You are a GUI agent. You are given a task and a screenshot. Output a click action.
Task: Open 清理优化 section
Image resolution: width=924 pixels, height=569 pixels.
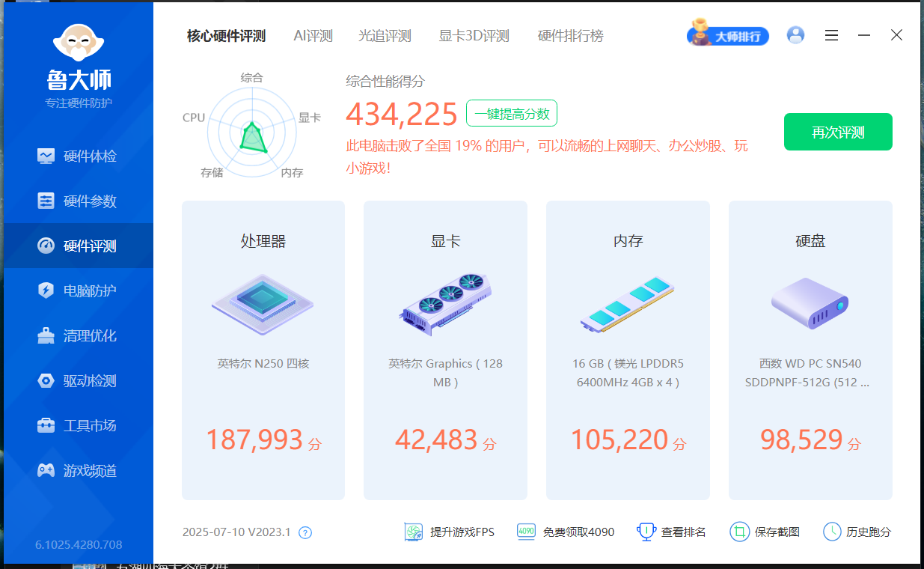coord(78,335)
